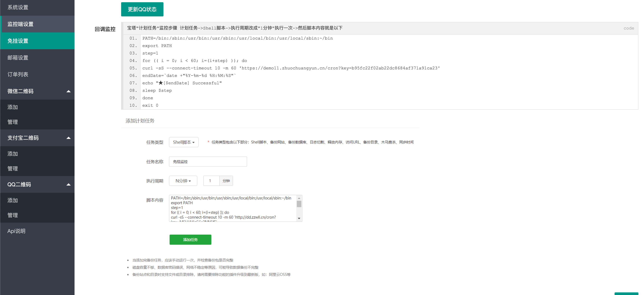Click the 'step=1' code line 03

(x=150, y=53)
